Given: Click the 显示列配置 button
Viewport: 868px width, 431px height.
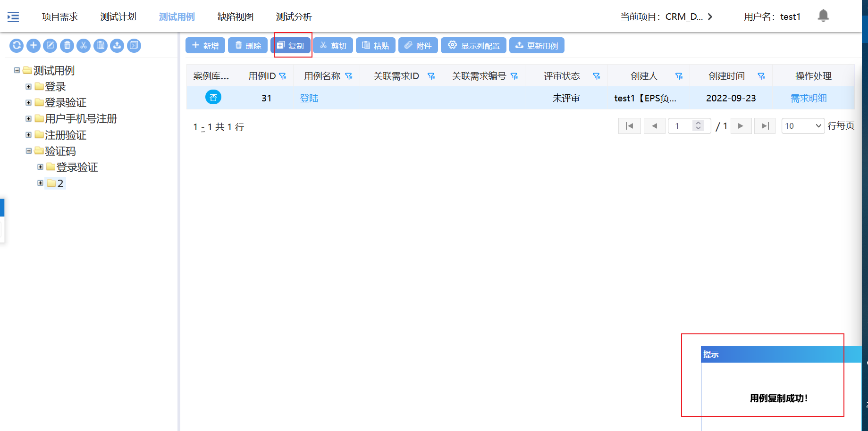Looking at the screenshot, I should [473, 46].
